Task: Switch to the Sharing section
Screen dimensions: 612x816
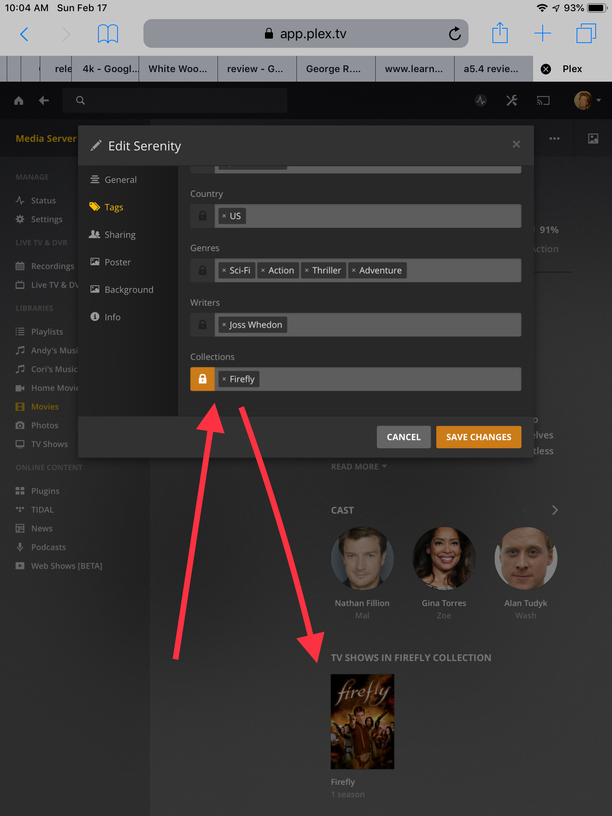Action: tap(112, 235)
